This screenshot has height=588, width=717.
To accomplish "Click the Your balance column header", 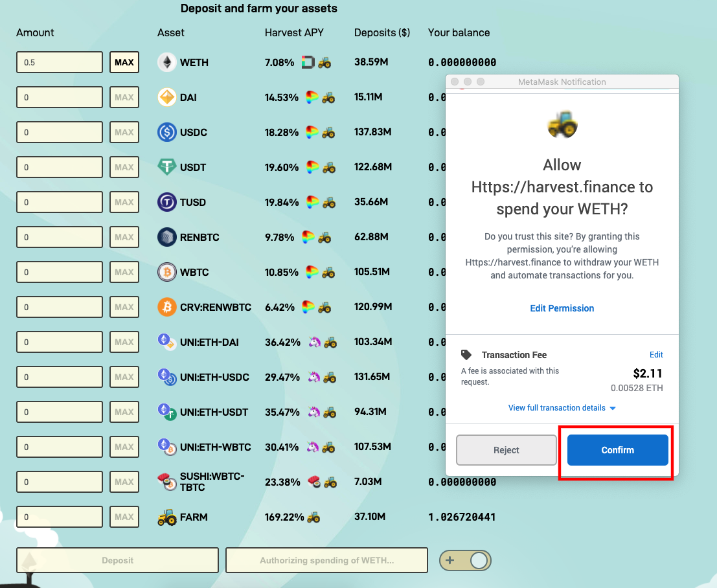I will click(459, 32).
